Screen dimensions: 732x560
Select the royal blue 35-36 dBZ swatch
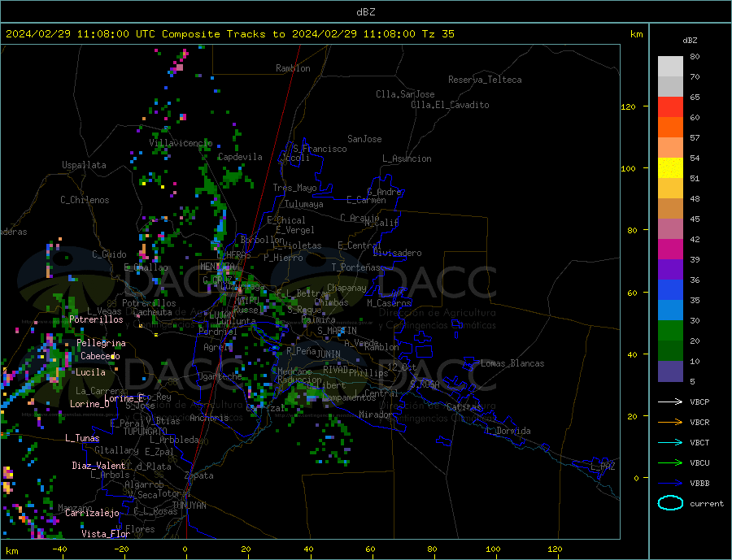pos(670,290)
